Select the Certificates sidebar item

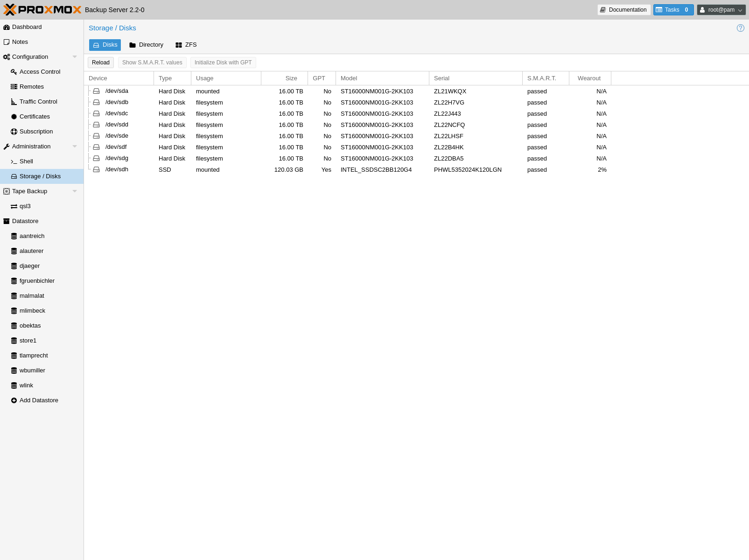tap(35, 117)
